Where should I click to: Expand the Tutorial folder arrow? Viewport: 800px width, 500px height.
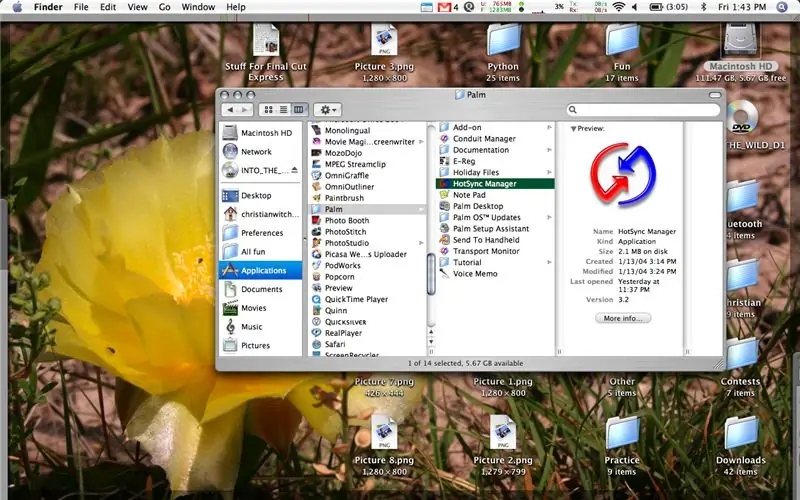point(549,262)
